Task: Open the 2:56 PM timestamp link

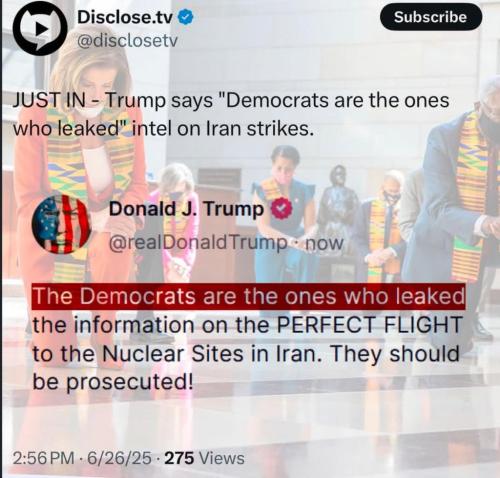Action: coord(44,458)
